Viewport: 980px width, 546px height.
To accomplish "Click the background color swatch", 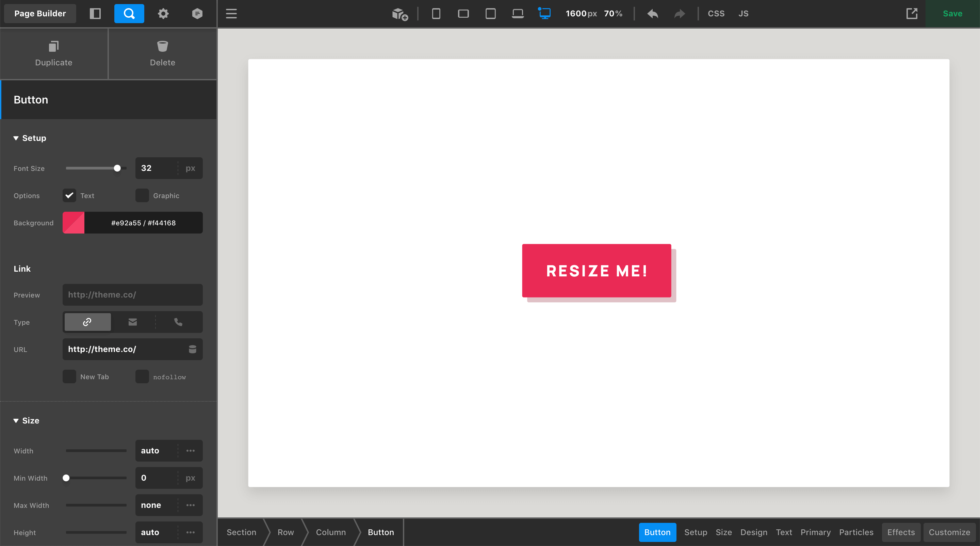I will pos(73,223).
